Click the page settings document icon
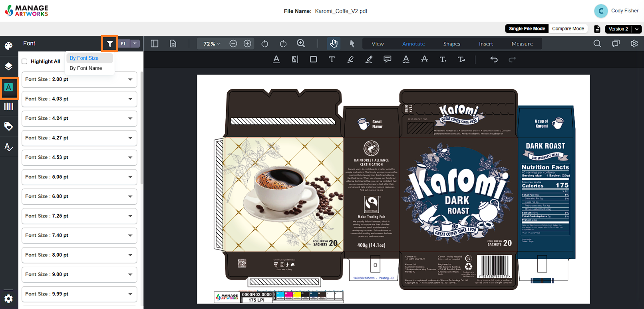This screenshot has width=644, height=309. pos(173,44)
